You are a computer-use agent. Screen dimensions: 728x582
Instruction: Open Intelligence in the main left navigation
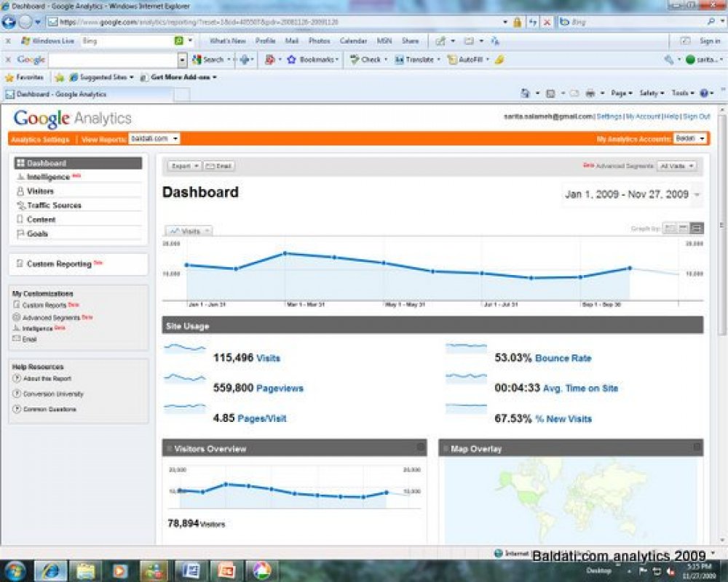(48, 177)
